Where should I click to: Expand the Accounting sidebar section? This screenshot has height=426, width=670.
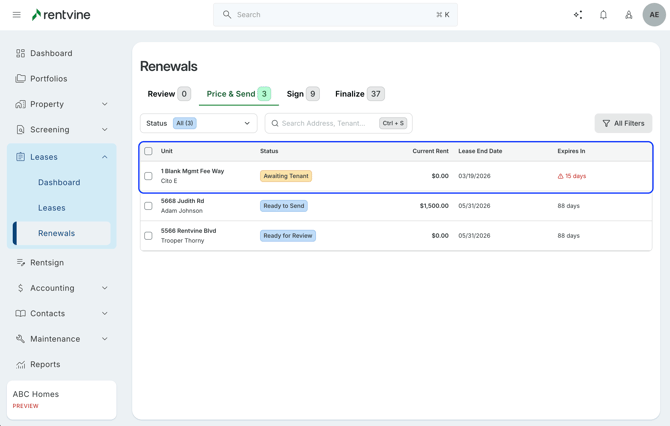point(104,288)
